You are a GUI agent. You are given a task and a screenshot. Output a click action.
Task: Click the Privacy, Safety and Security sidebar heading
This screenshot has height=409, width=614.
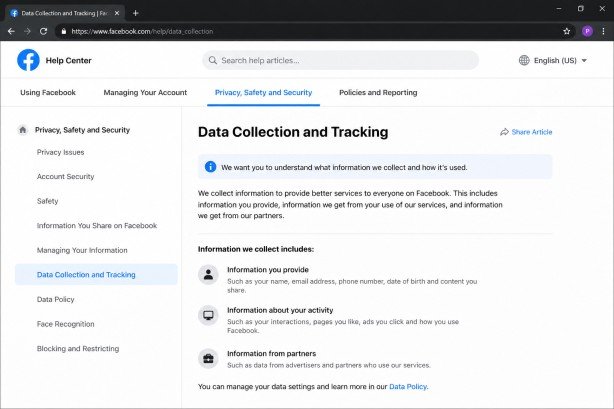pyautogui.click(x=82, y=130)
